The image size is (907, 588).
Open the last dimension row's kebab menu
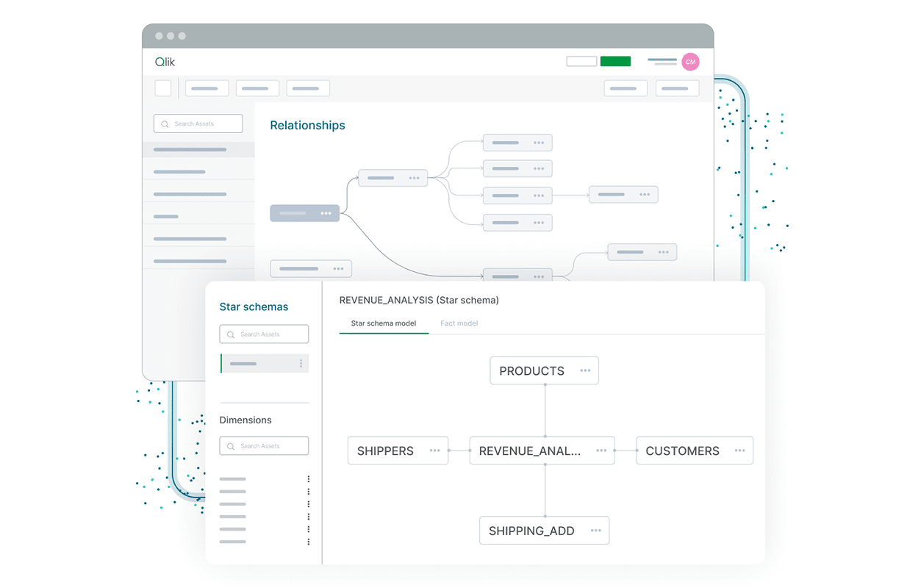(x=309, y=542)
